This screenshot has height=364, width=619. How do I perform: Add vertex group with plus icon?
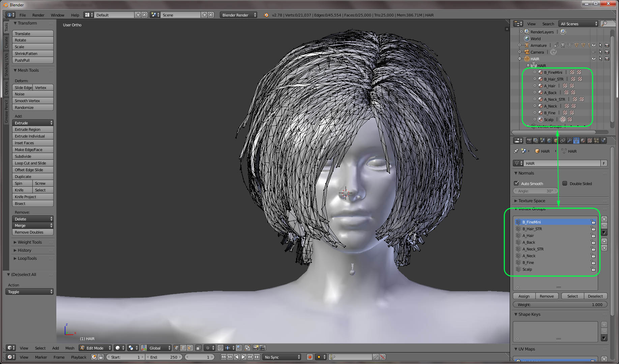click(x=604, y=219)
